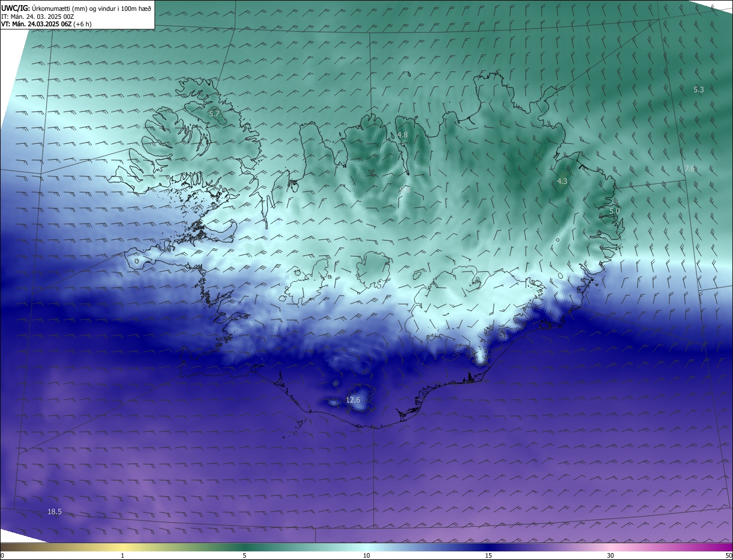Click the 5.7 value label on the Westfjords
The width and height of the screenshot is (733, 560).
[x=214, y=114]
